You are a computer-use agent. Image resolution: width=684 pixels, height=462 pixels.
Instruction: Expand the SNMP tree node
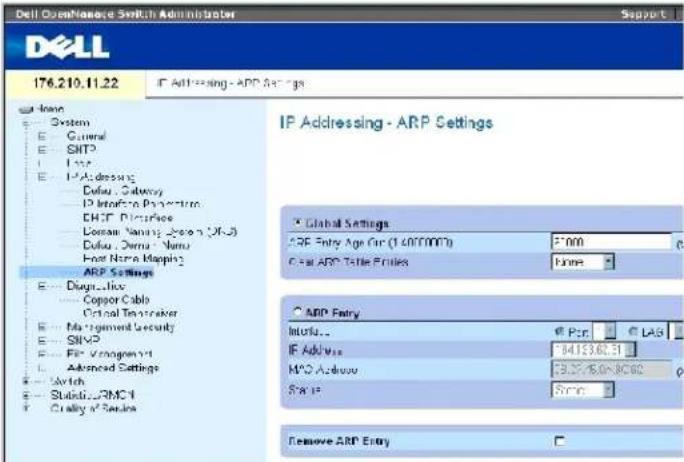(41, 340)
